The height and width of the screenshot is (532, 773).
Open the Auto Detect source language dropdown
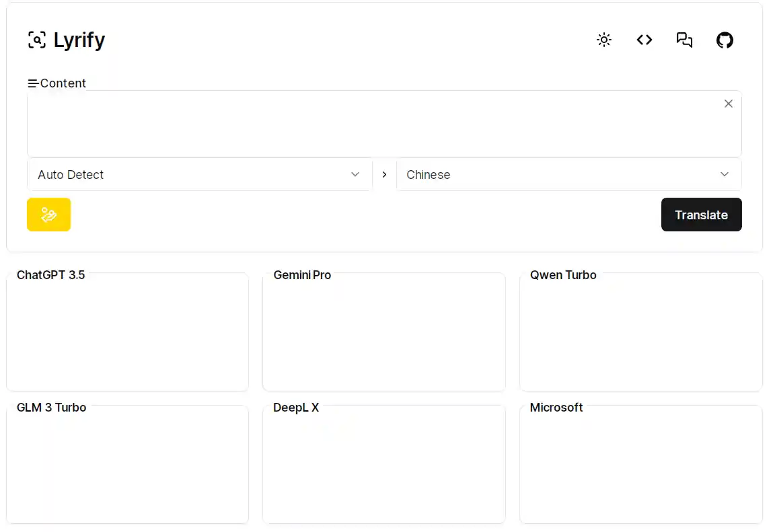(x=200, y=175)
